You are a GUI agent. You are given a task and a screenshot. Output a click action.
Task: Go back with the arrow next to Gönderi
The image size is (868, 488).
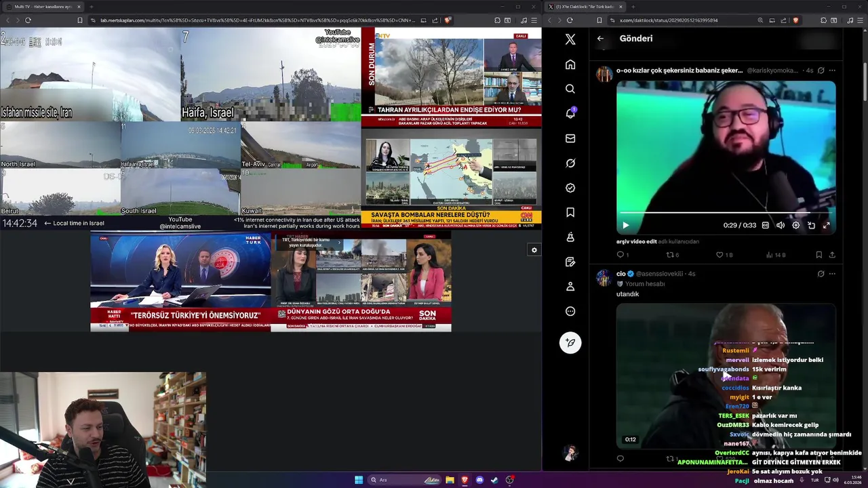click(600, 39)
